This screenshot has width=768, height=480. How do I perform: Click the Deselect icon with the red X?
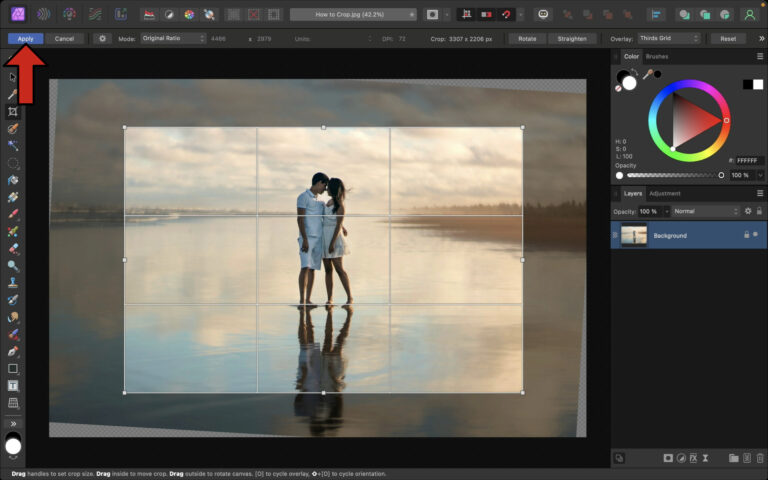[254, 15]
